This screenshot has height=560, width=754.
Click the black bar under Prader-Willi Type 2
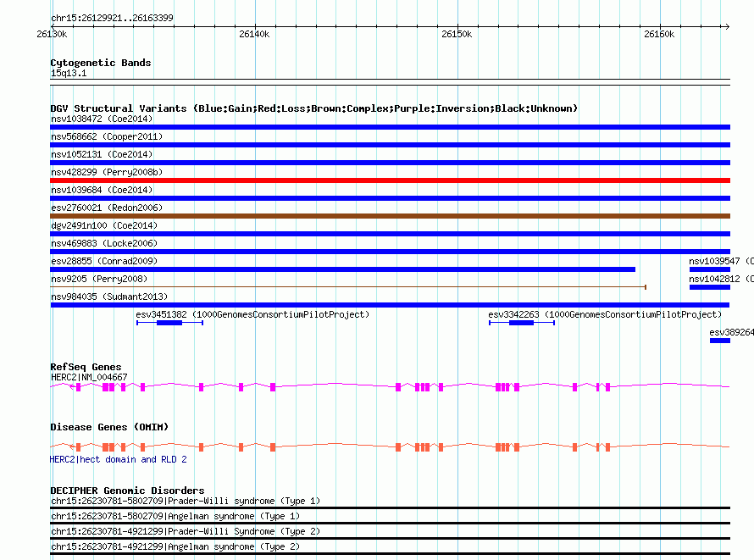coord(390,538)
